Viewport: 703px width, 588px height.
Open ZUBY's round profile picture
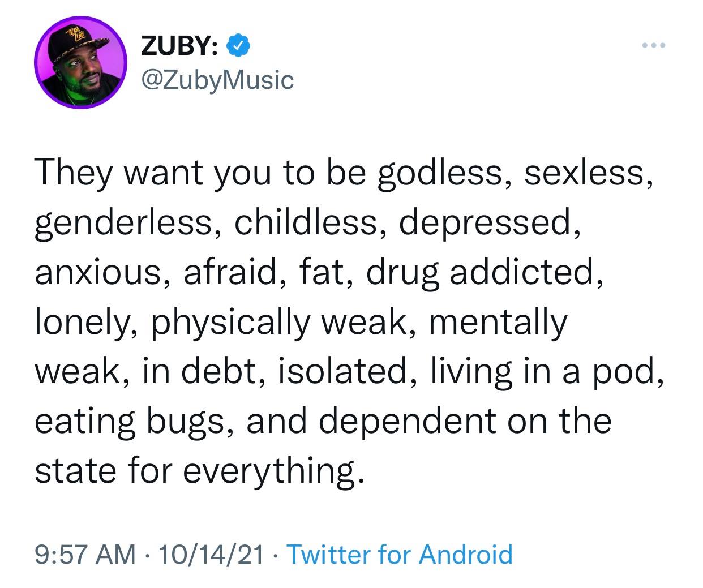pyautogui.click(x=80, y=63)
